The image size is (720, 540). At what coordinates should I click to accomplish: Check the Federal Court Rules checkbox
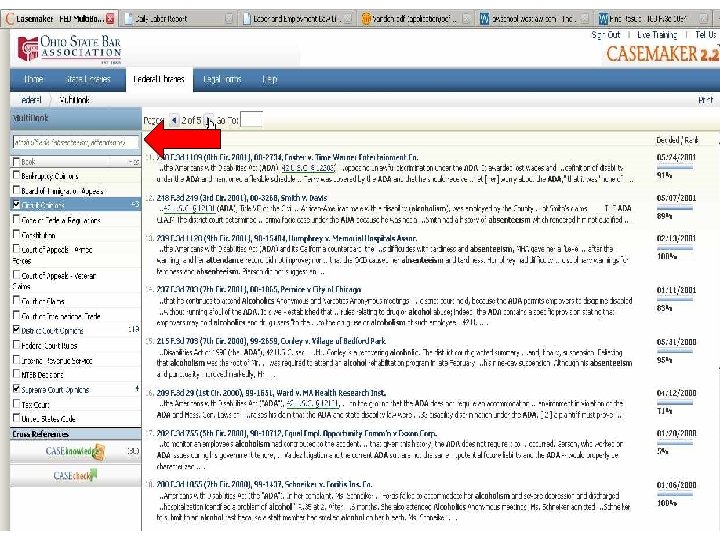[17, 345]
